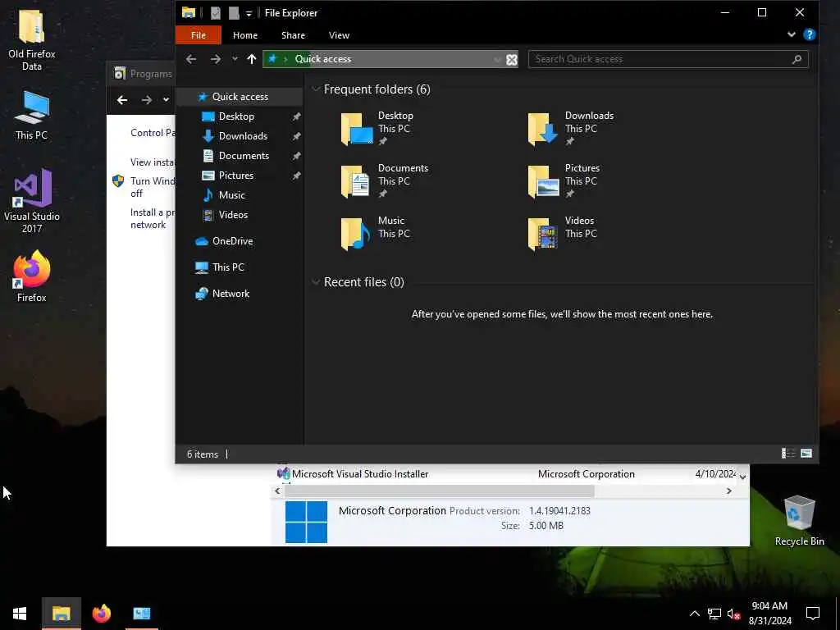Open the Share ribbon tab
This screenshot has width=840, height=630.
click(x=293, y=35)
